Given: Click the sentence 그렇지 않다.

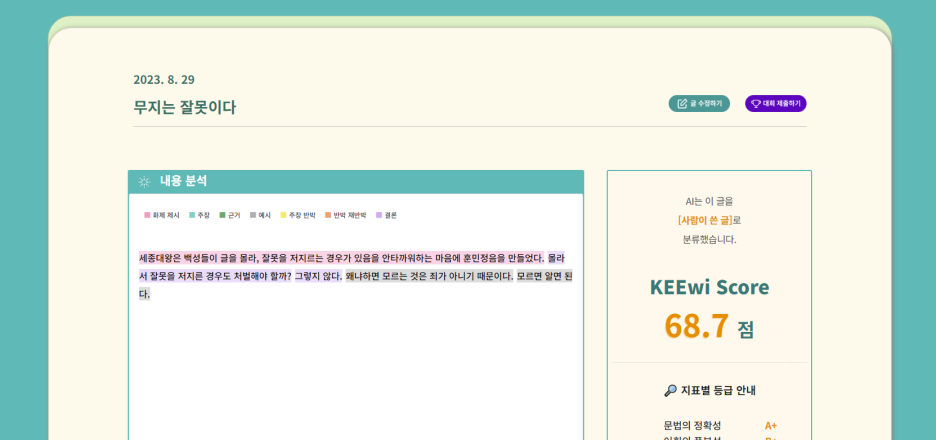Looking at the screenshot, I should 318,276.
